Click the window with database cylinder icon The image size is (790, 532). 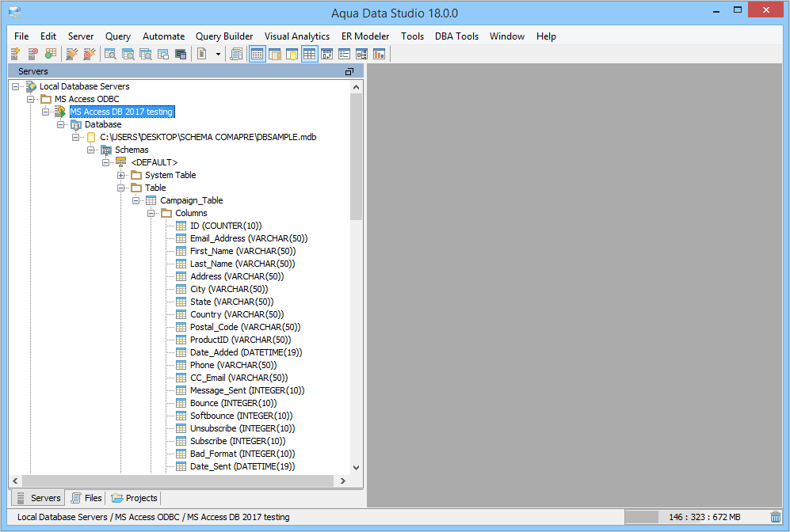[x=292, y=54]
